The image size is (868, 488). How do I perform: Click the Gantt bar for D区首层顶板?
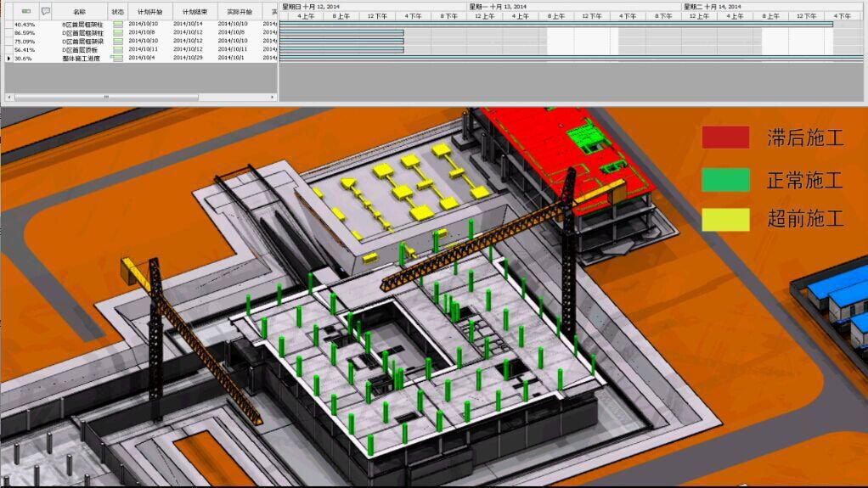point(342,49)
